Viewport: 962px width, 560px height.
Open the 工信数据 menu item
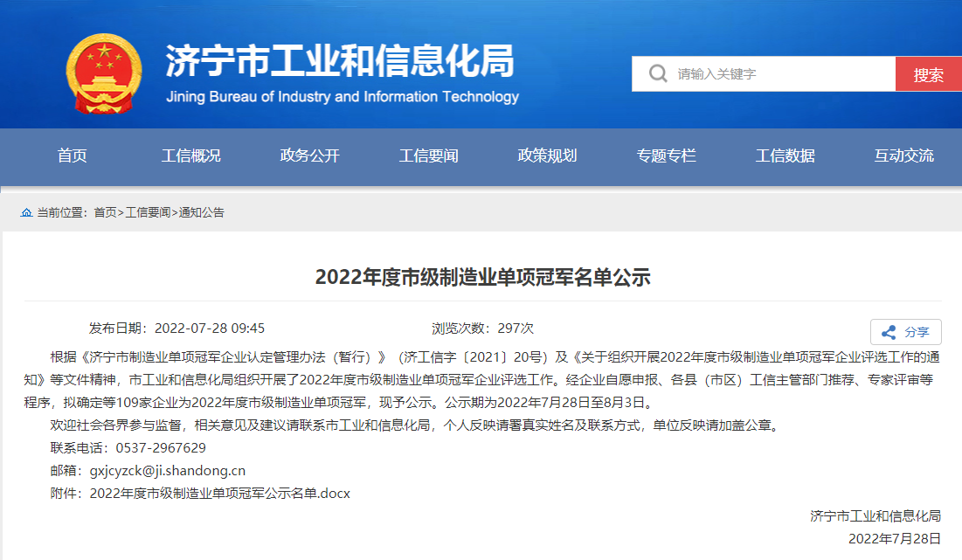pos(786,156)
